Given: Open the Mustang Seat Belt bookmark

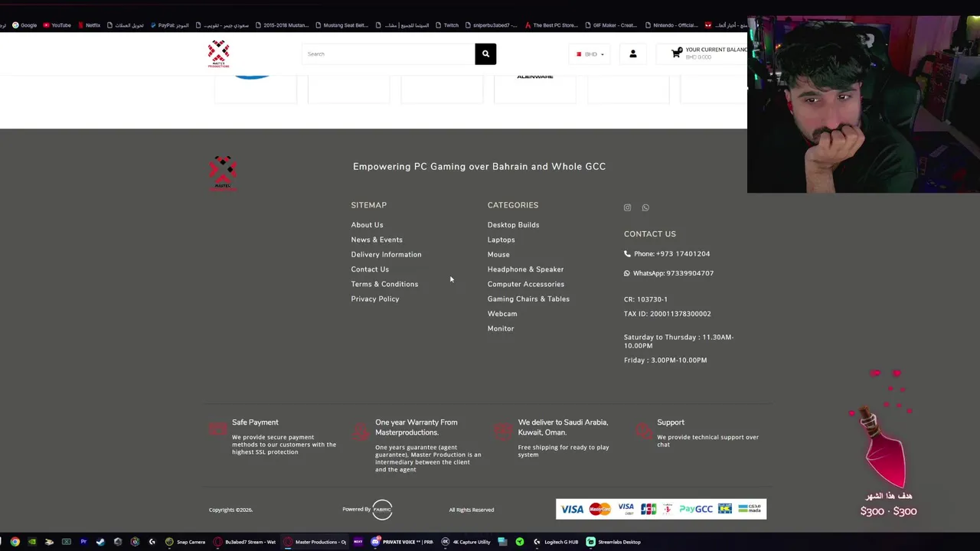Looking at the screenshot, I should (x=341, y=25).
